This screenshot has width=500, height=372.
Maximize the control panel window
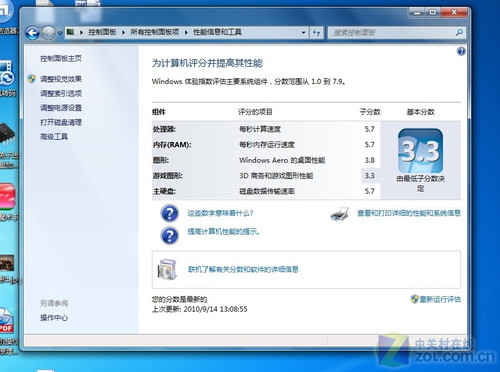coord(432,12)
